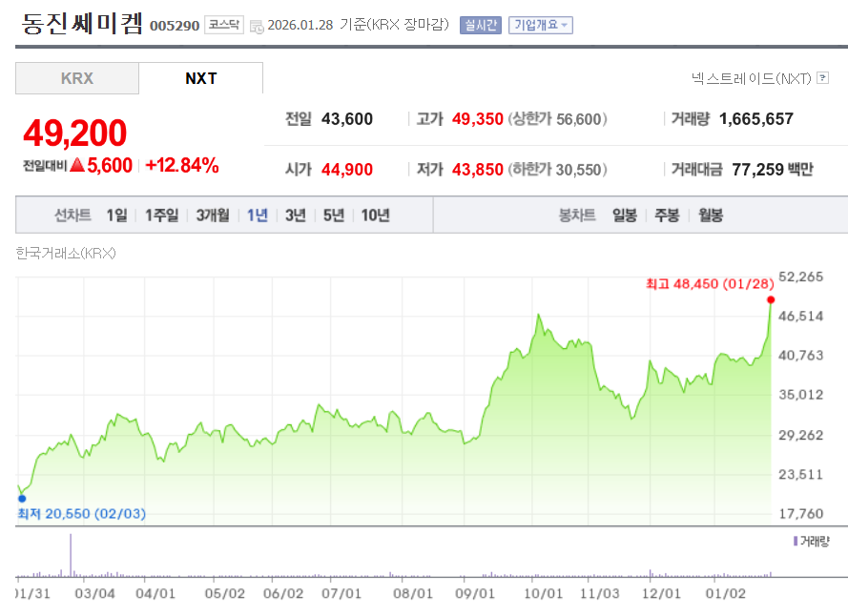Select 10년 line chart period

375,216
